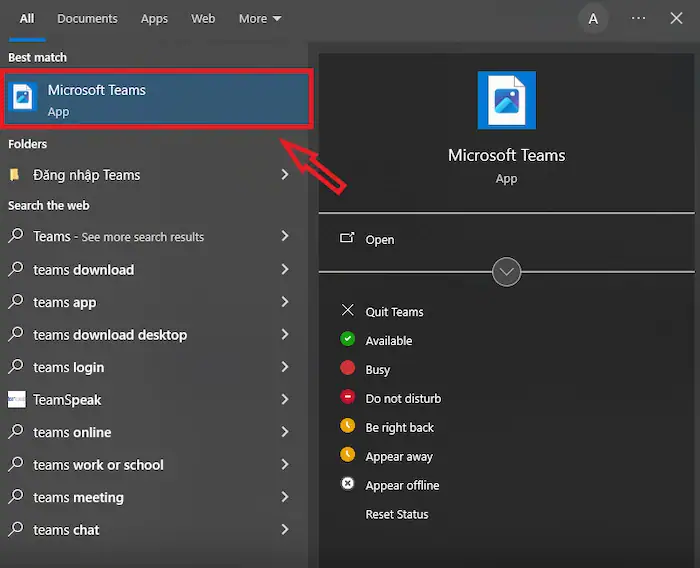Click the user account avatar A
Image resolution: width=700 pixels, height=568 pixels.
coord(594,19)
